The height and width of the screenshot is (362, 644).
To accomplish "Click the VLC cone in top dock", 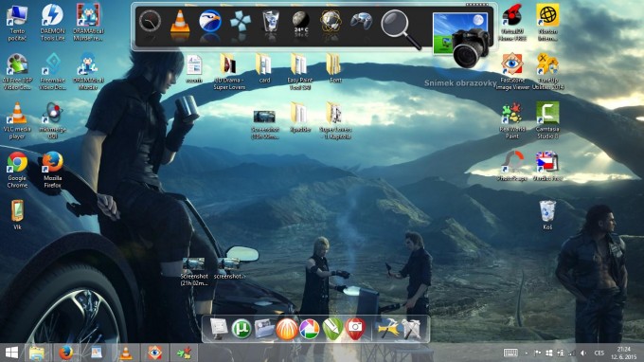I will 180,22.
